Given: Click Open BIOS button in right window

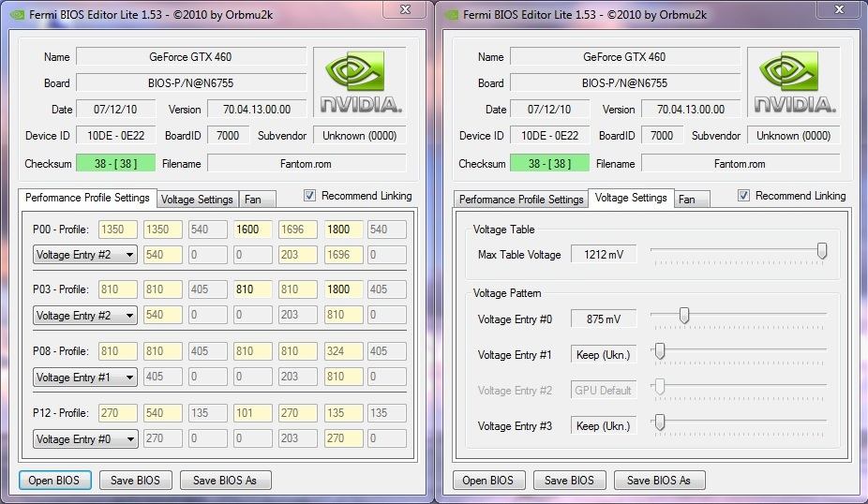Looking at the screenshot, I should (x=487, y=481).
